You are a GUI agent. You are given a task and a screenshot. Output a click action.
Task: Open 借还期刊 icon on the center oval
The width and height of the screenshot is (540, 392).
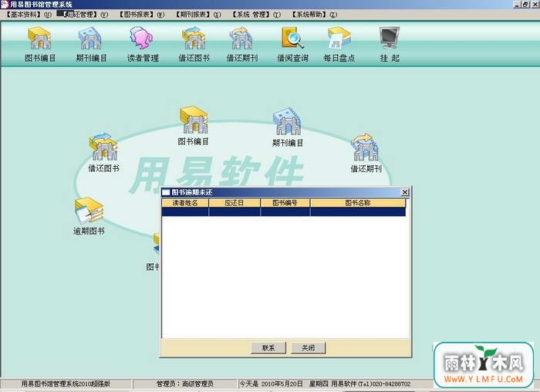[366, 154]
